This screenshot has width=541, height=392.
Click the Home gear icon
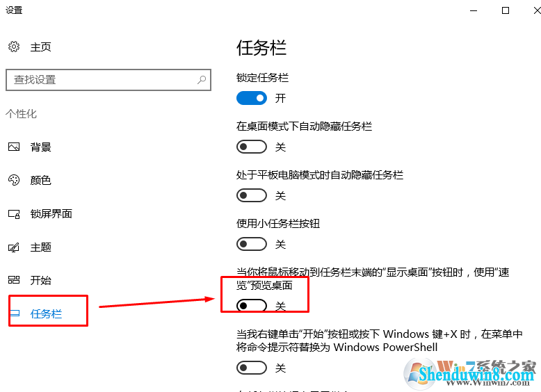(x=14, y=47)
